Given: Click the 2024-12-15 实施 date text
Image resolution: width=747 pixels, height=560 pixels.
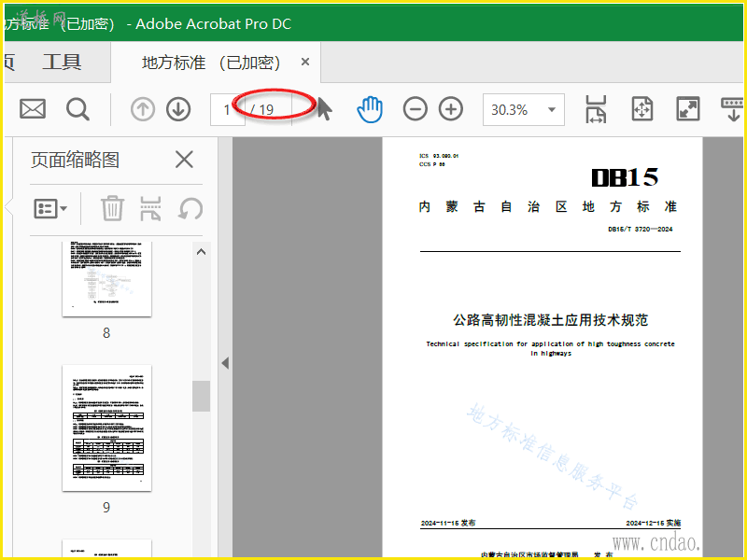Looking at the screenshot, I should (653, 523).
